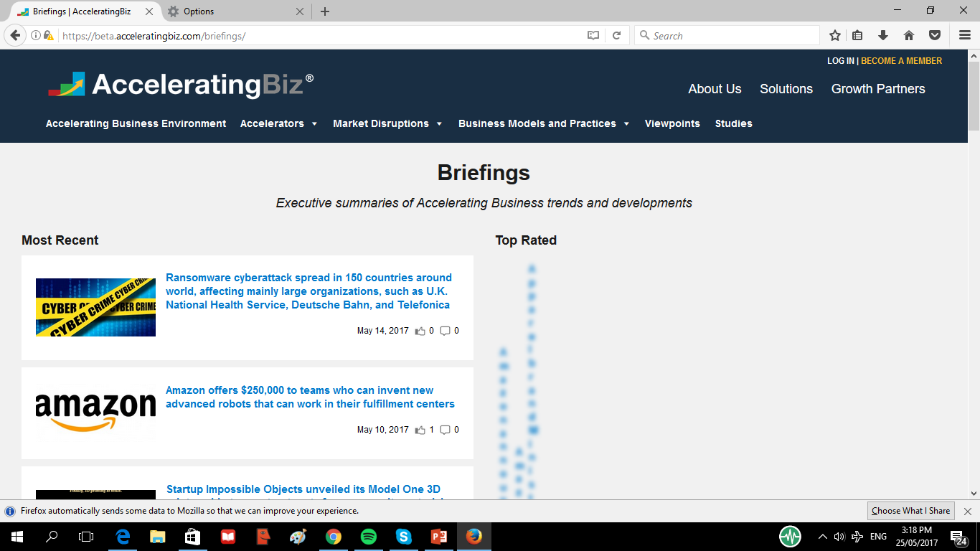Click the Firefox Search box
This screenshot has height=551, width=980.
pyautogui.click(x=727, y=35)
